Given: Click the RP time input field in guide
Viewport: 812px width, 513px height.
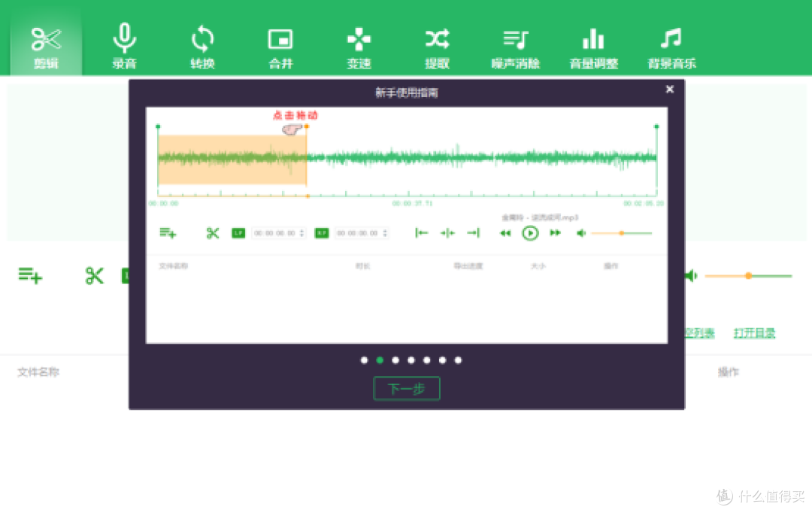Looking at the screenshot, I should tap(362, 233).
